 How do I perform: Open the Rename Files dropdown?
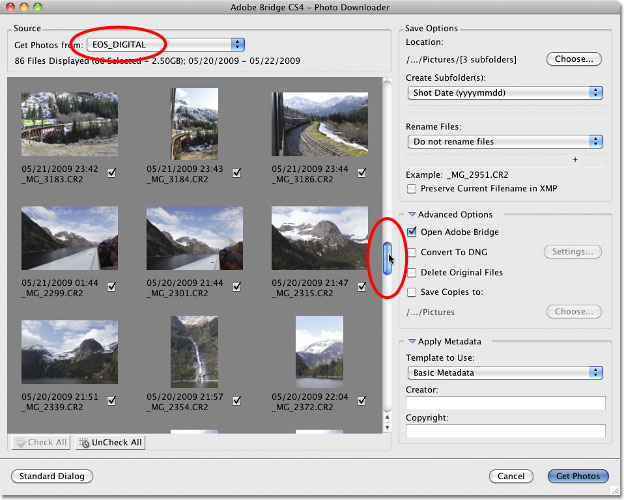[x=505, y=142]
